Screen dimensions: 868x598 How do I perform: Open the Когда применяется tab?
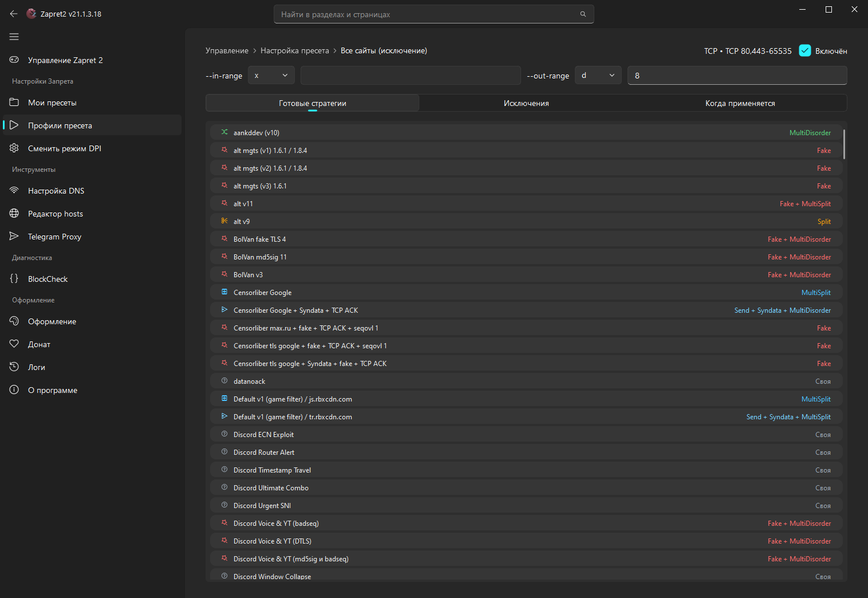(x=740, y=103)
